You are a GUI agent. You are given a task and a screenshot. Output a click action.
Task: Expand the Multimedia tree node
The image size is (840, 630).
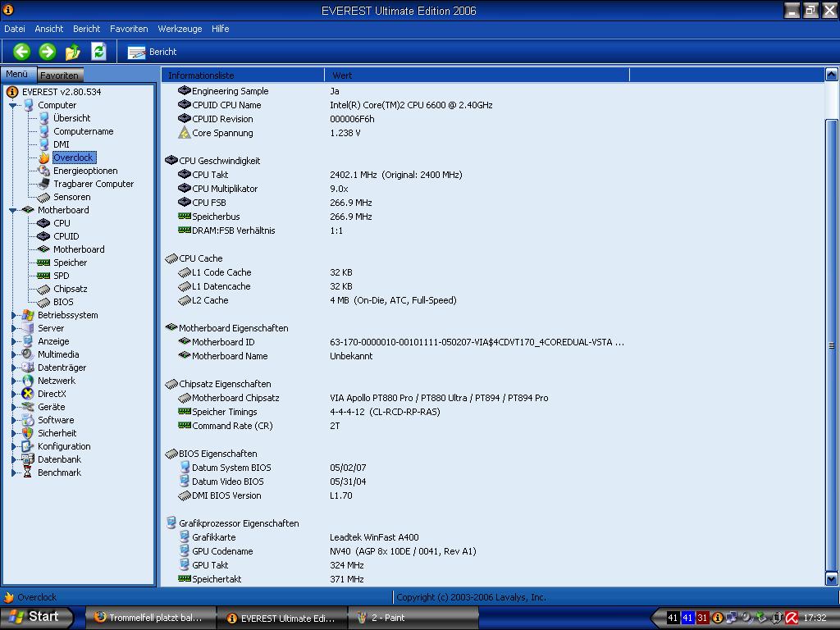coord(13,354)
